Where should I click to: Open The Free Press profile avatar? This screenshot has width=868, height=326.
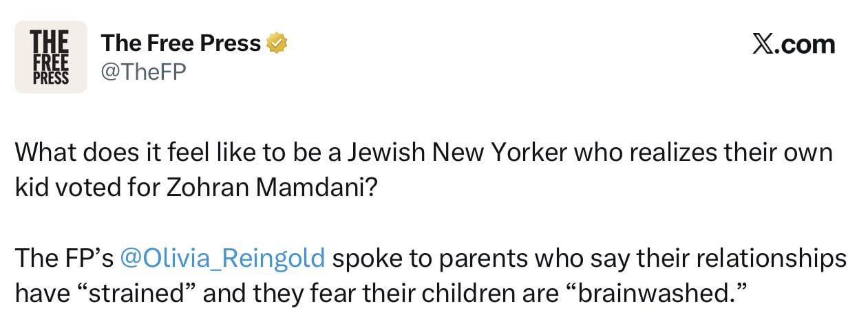click(51, 57)
